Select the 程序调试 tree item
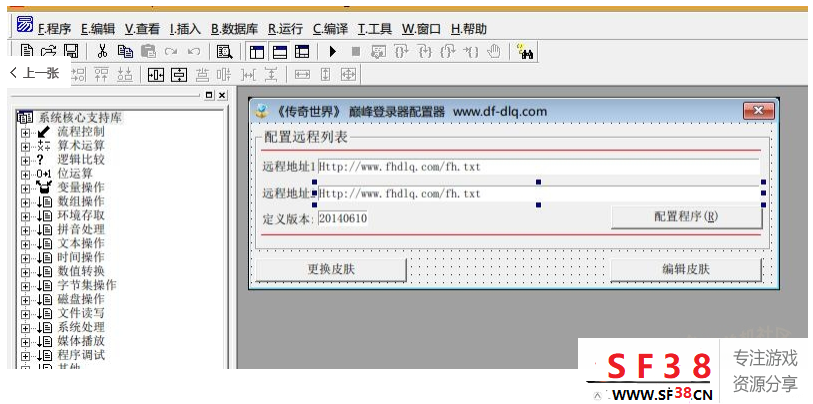Image resolution: width=813 pixels, height=404 pixels. [x=81, y=355]
